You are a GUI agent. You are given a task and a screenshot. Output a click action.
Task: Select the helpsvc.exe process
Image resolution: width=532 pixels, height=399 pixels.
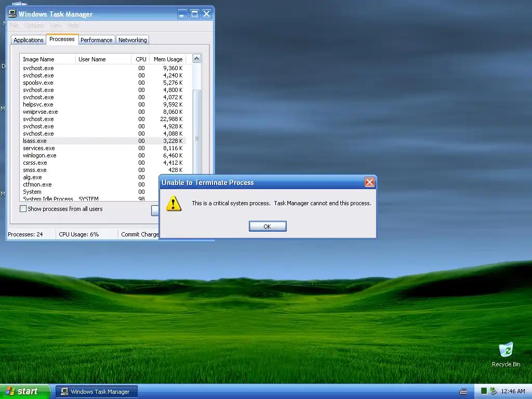103,104
